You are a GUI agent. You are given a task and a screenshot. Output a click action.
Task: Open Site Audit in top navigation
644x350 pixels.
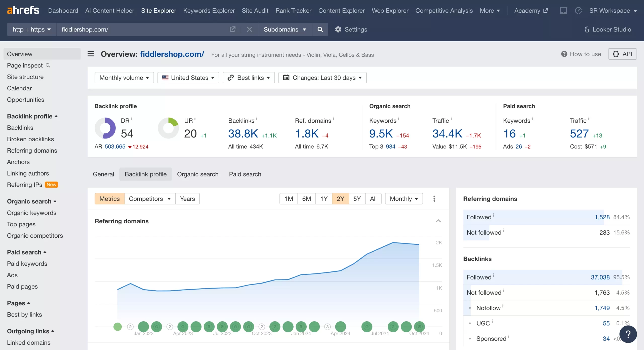point(255,11)
